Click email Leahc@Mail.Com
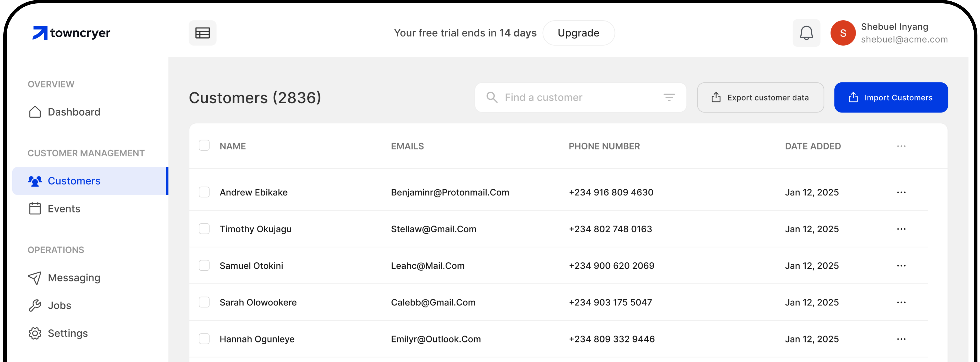980x362 pixels. (428, 266)
